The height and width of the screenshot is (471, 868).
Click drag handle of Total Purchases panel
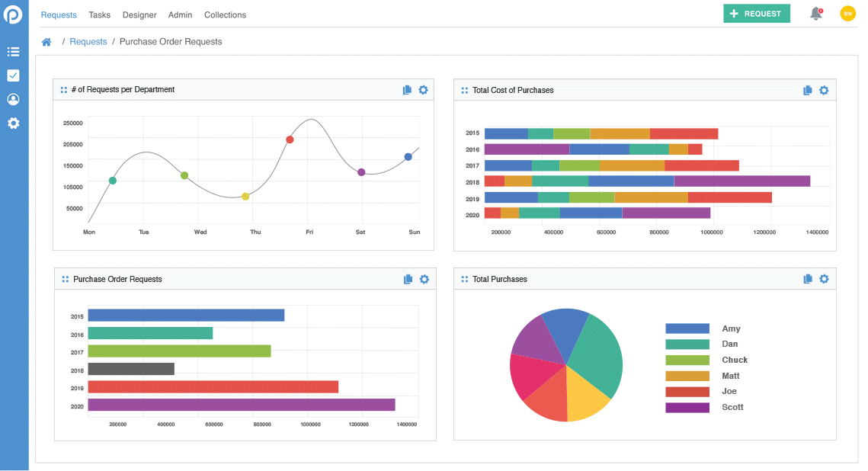click(464, 279)
